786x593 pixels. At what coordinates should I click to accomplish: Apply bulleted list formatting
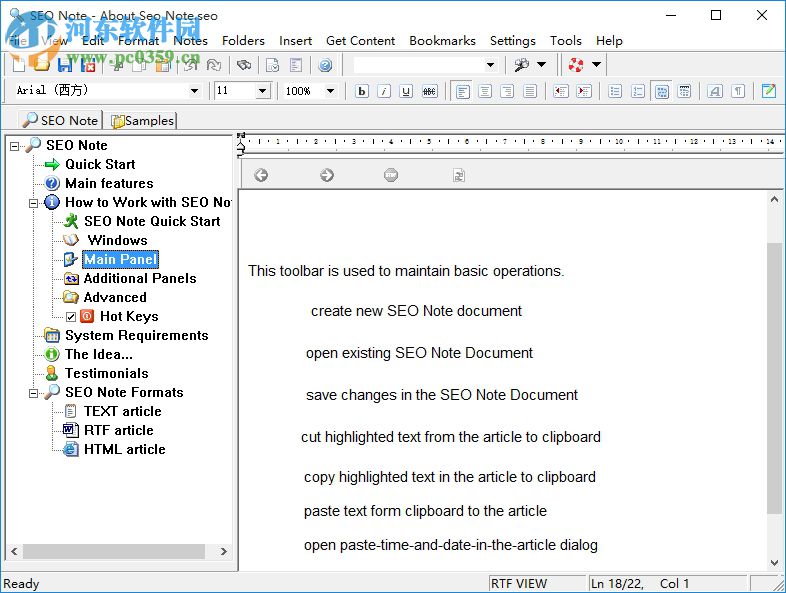[x=615, y=91]
